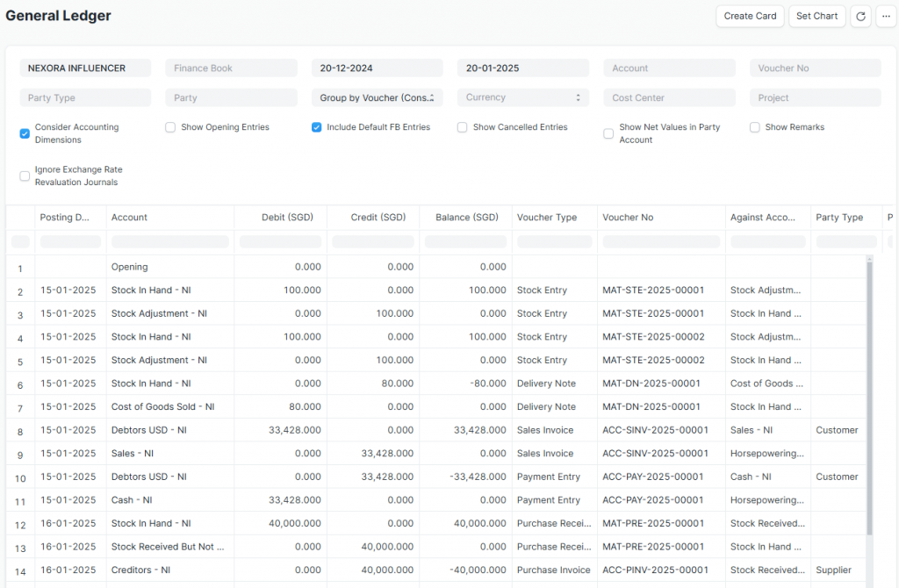Refresh the General Ledger report
Viewport: 899px width, 588px height.
pos(860,16)
